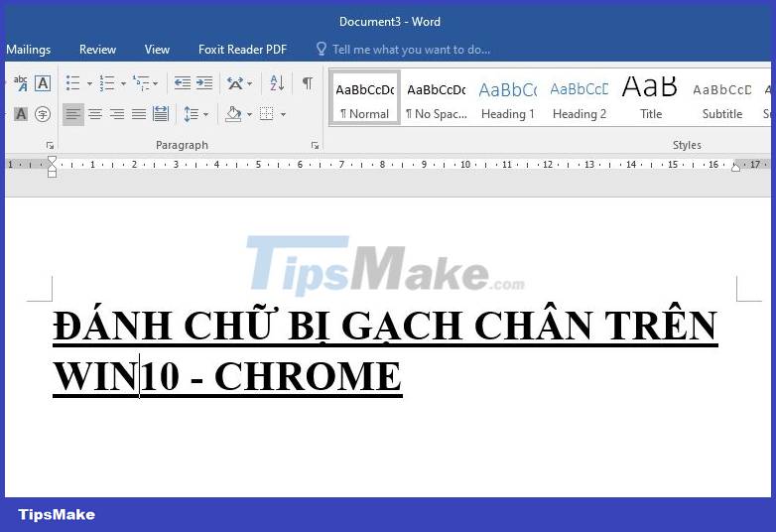776x532 pixels.
Task: Open the Foxit Reader PDF tab
Action: click(x=242, y=50)
